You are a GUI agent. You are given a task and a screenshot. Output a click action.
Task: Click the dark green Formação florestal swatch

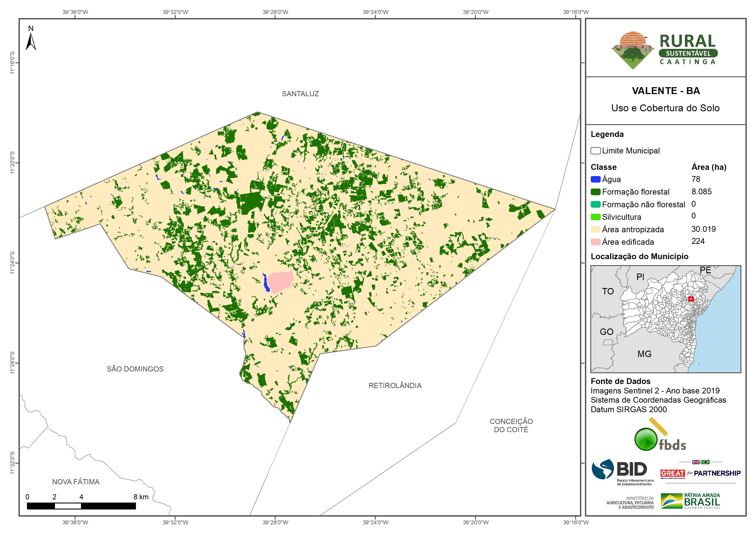click(x=595, y=192)
